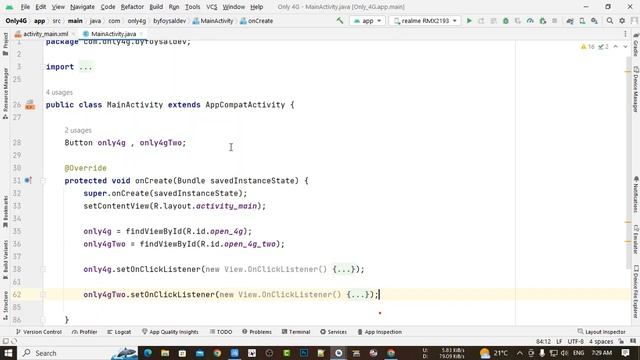Screen dimensions: 640x360
Task: Open Resource Manager side panel
Action: point(5,94)
